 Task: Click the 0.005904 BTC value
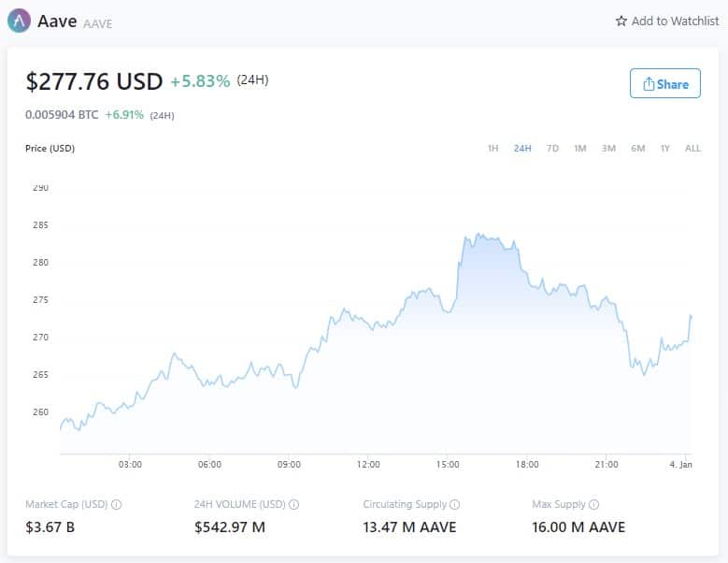[62, 115]
